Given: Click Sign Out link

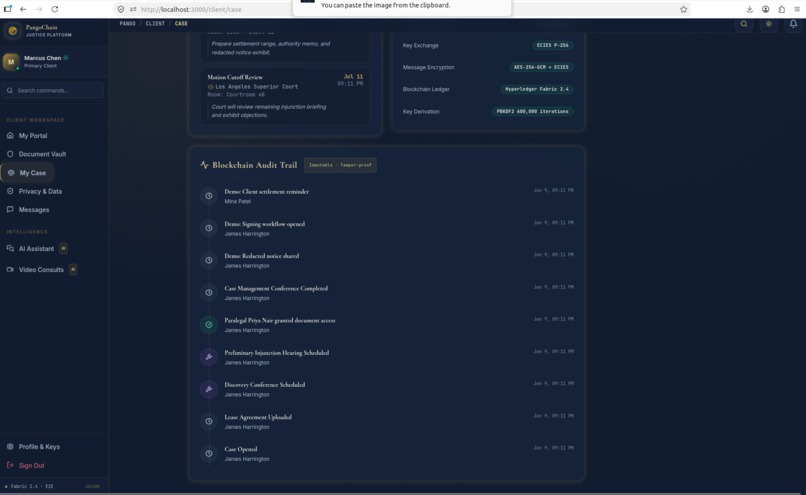Looking at the screenshot, I should pos(26,466).
